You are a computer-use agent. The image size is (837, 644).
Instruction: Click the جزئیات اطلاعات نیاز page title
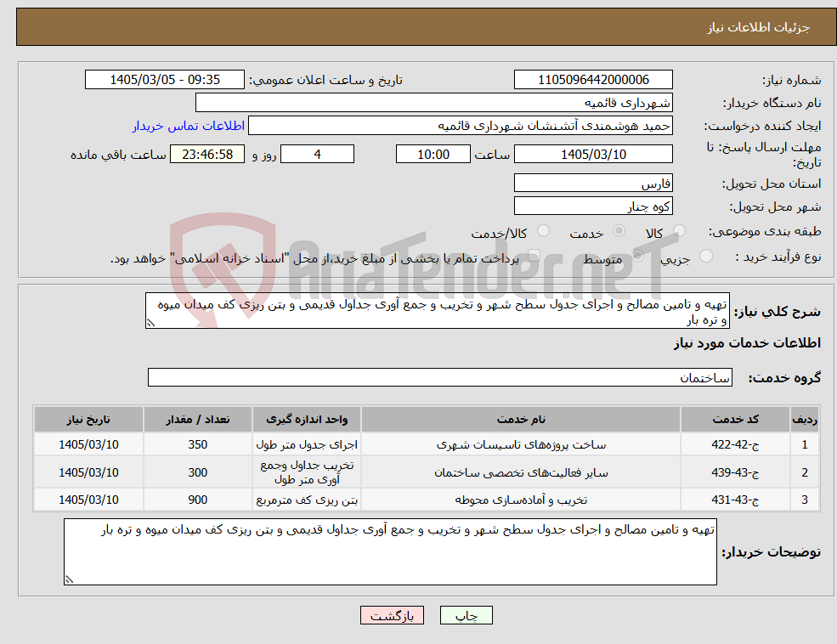pos(759,27)
